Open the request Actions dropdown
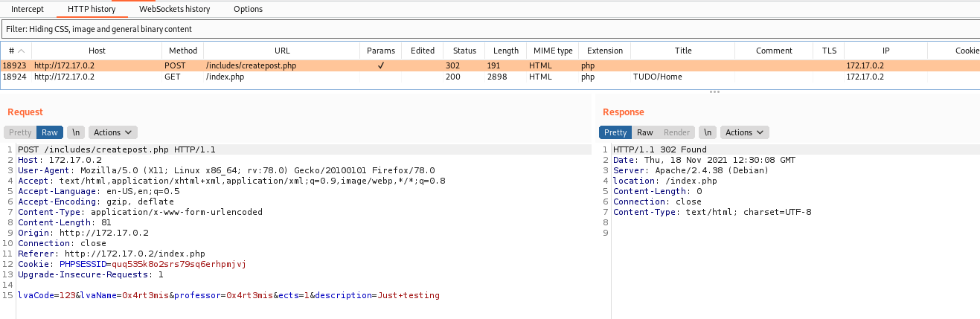 coord(113,132)
